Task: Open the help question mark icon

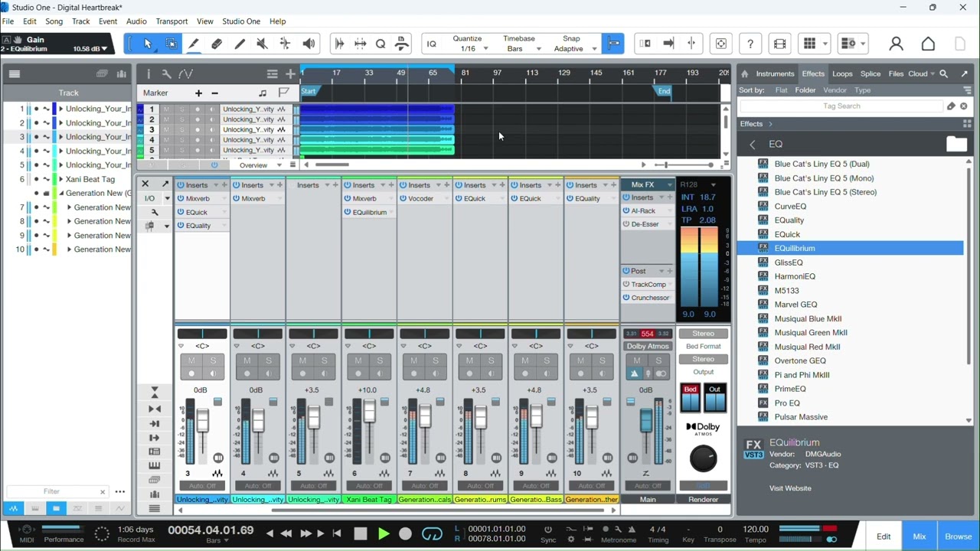Action: pos(750,44)
